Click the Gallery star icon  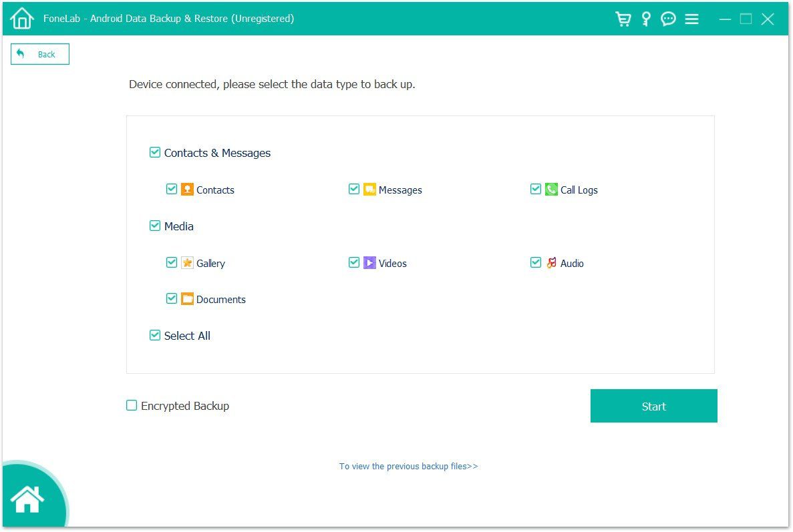click(187, 263)
